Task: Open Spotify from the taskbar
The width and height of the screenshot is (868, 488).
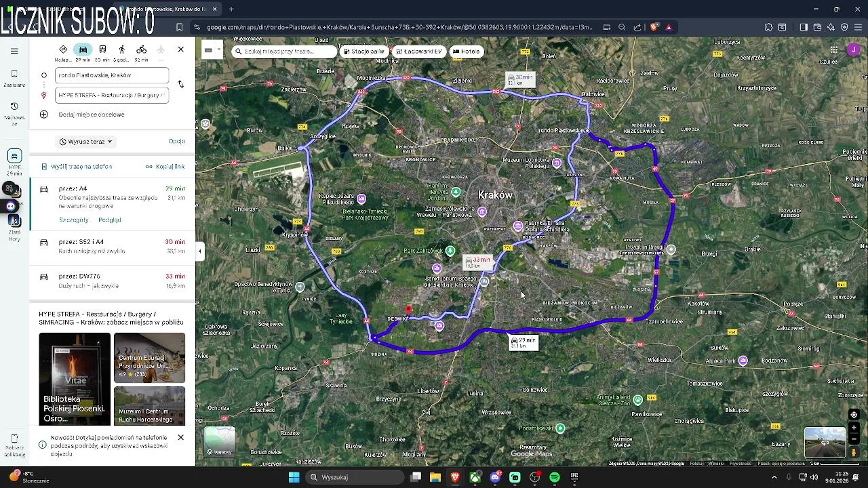Action: tap(555, 477)
